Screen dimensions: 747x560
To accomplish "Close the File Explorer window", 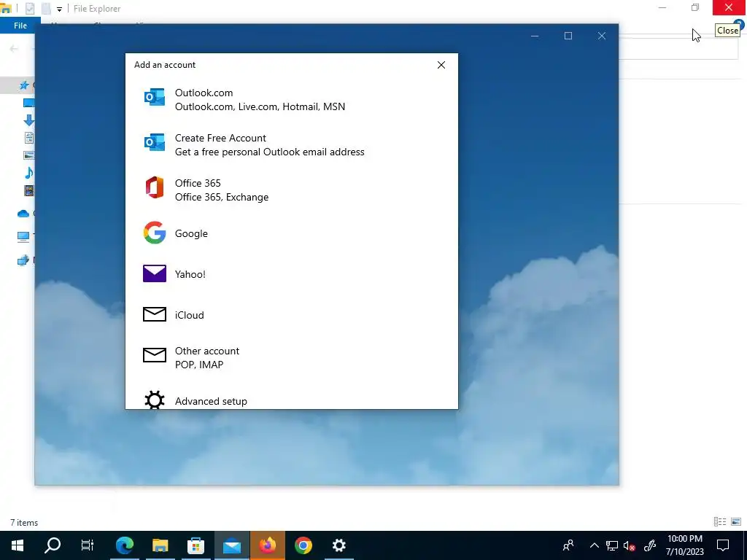I will (729, 7).
